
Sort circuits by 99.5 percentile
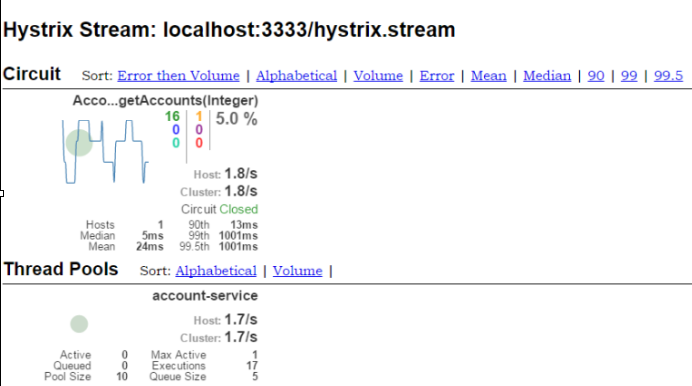[x=668, y=75]
